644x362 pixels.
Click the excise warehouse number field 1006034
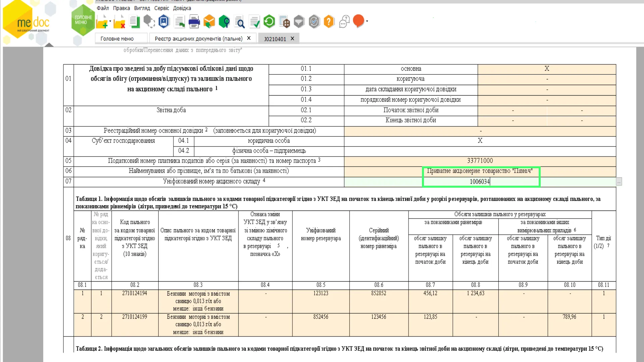(480, 182)
